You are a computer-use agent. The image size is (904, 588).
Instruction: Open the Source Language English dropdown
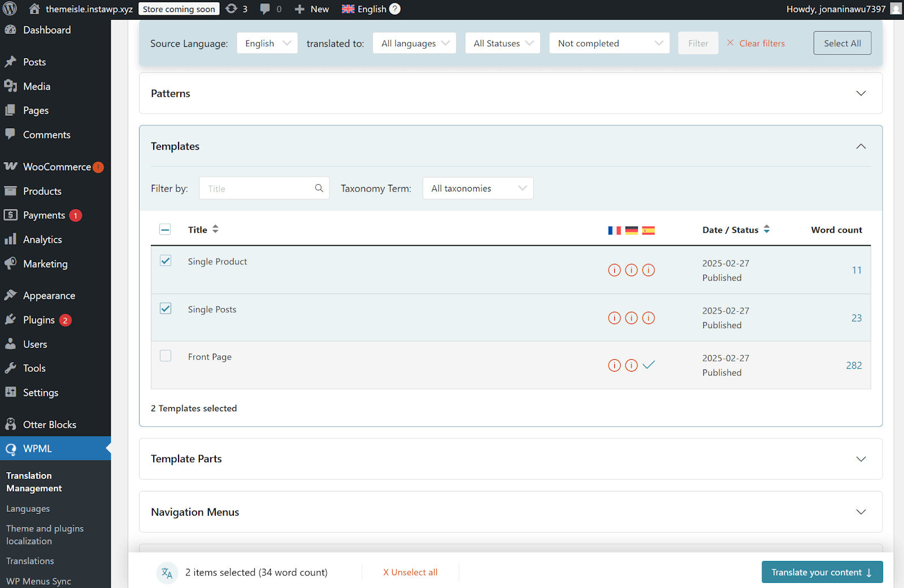(267, 43)
